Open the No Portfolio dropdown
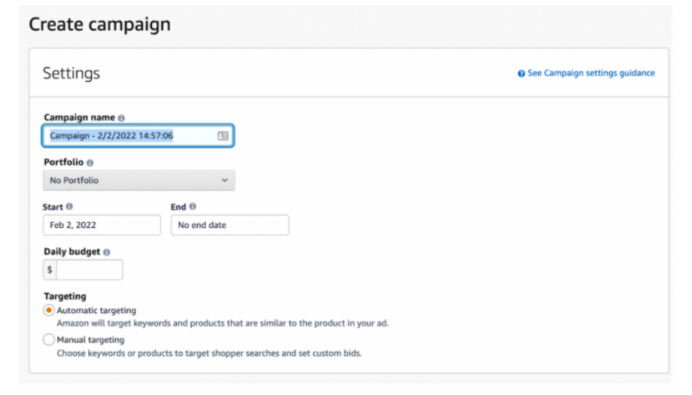Image resolution: width=692 pixels, height=395 pixels. pos(139,181)
